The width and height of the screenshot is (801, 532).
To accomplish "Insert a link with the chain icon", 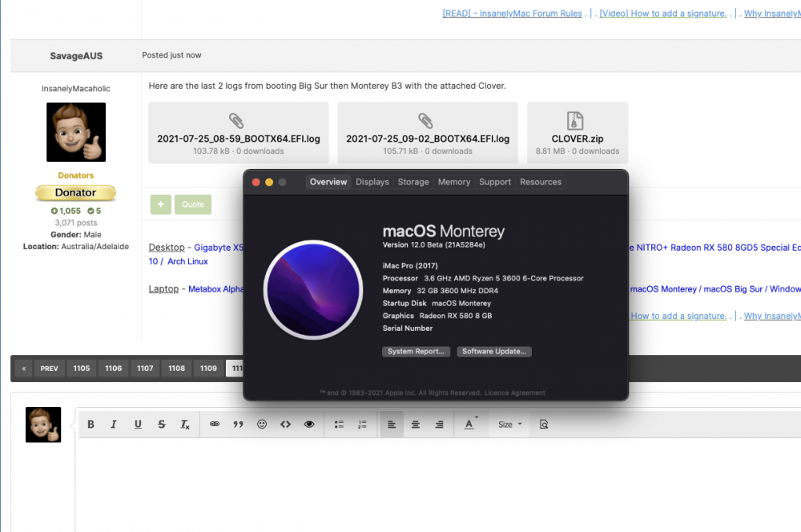I will (215, 424).
